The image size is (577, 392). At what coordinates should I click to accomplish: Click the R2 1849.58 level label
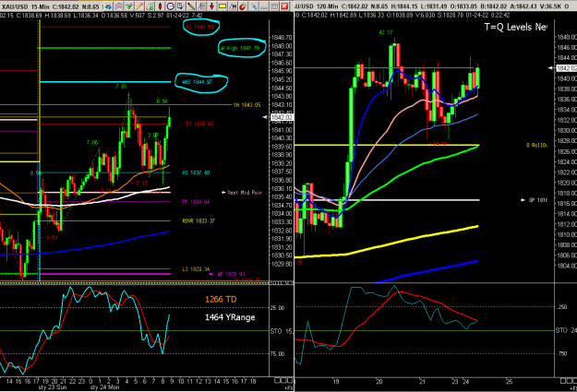click(x=199, y=28)
